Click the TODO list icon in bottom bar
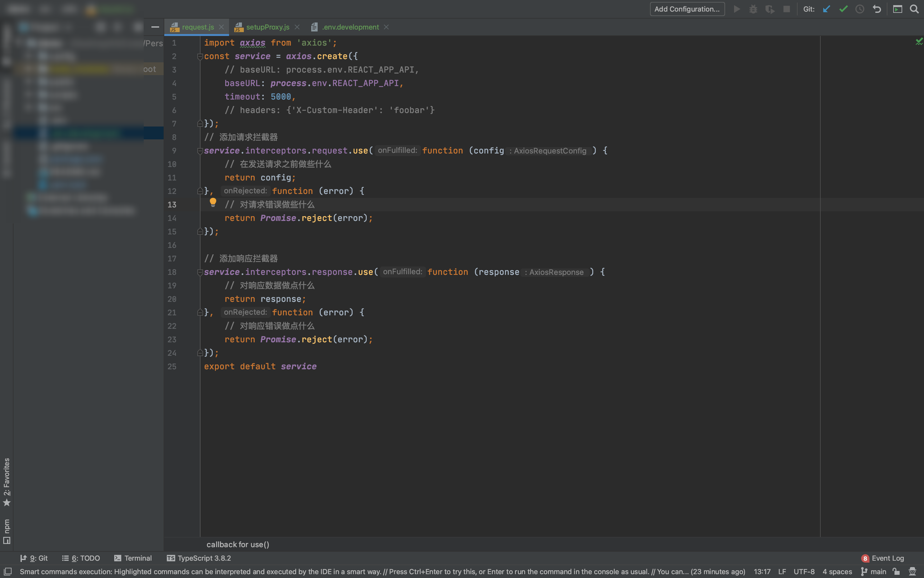 (x=65, y=558)
